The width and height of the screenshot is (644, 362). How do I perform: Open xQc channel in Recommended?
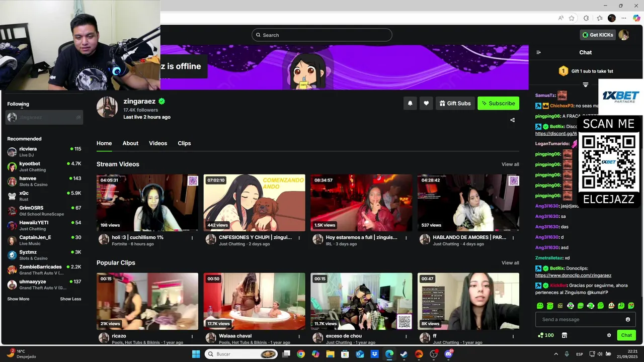44,196
